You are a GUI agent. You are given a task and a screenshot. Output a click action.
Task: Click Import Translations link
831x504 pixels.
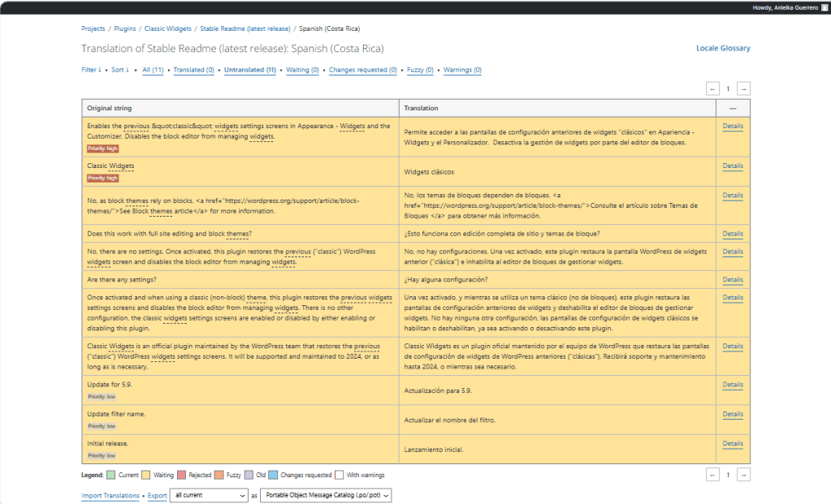(x=110, y=495)
